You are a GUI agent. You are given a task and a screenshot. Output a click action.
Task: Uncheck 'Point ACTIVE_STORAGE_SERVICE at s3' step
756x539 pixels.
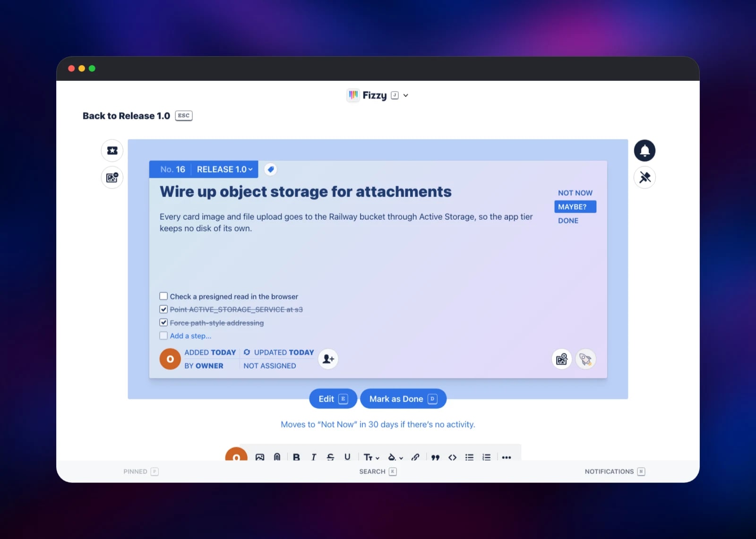[x=163, y=309]
